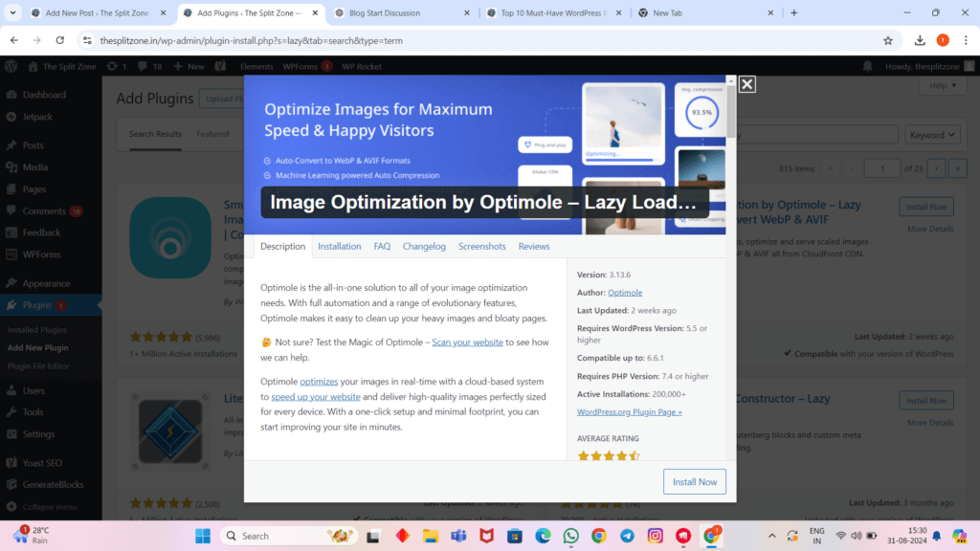Open WhatsApp from the taskbar
The width and height of the screenshot is (980, 551).
pyautogui.click(x=570, y=536)
